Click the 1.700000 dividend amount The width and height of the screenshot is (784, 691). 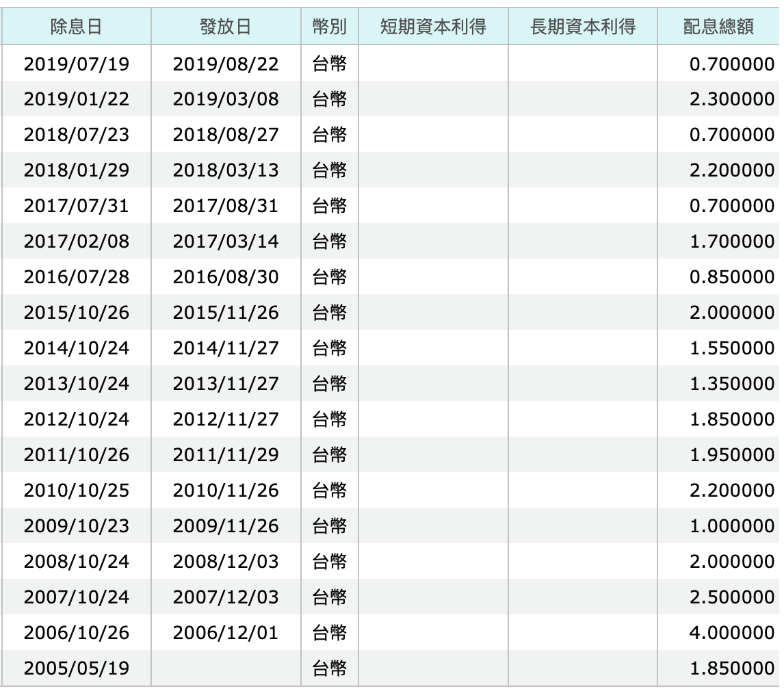pos(732,241)
